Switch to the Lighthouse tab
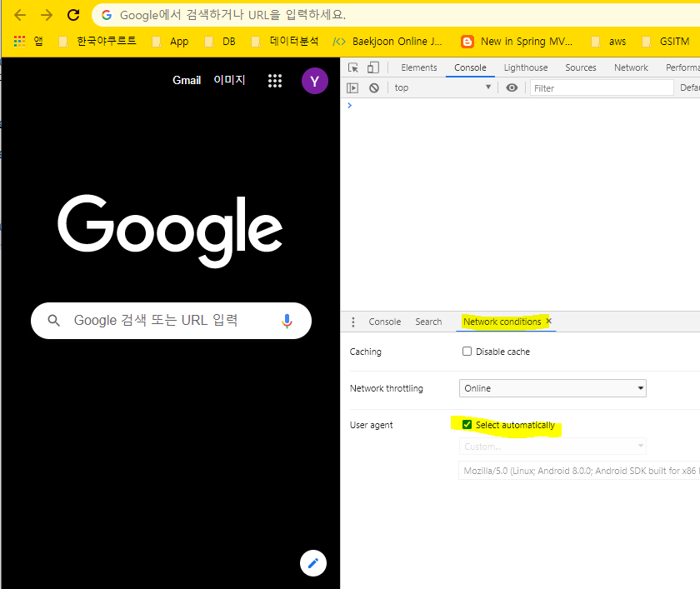700x589 pixels. 526,67
